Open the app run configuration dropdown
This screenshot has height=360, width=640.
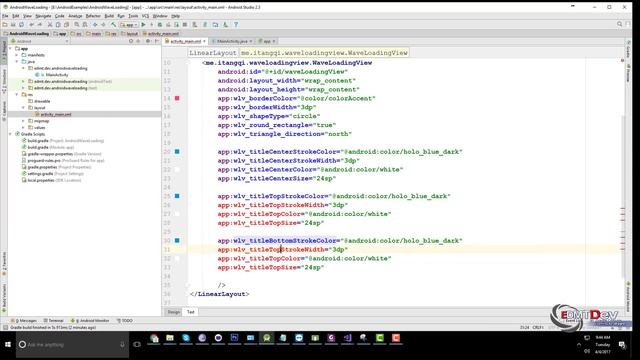[129, 25]
